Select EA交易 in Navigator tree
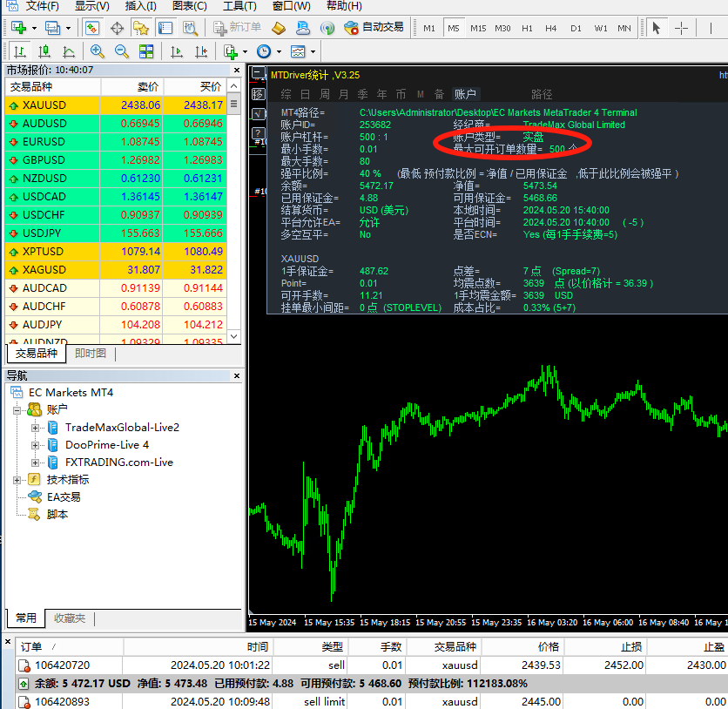Image resolution: width=728 pixels, height=709 pixels. [64, 497]
